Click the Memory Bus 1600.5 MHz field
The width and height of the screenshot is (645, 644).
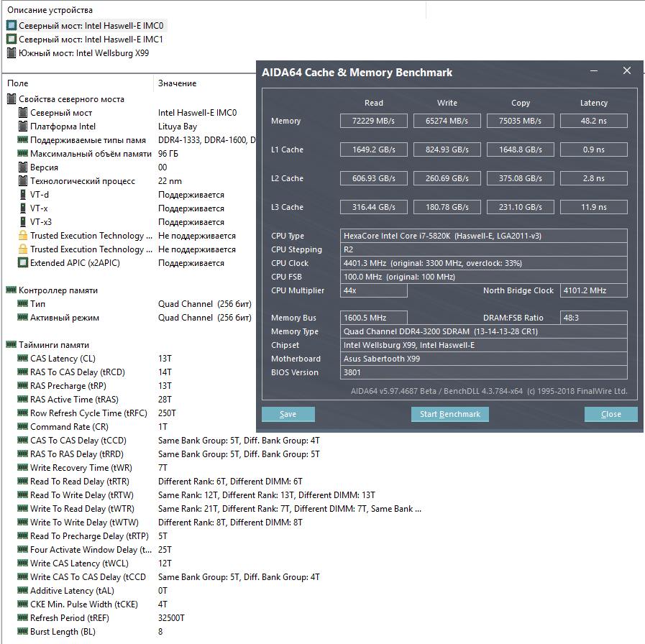[373, 318]
